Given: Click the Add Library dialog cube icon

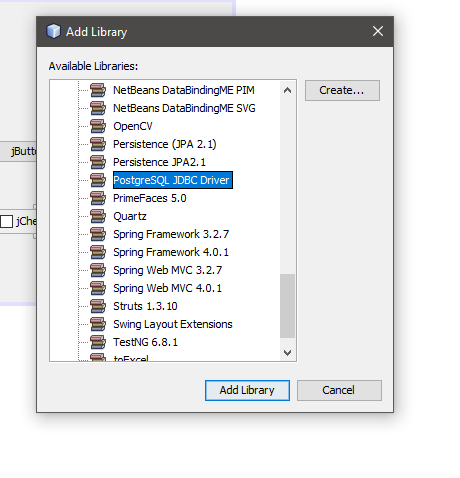Looking at the screenshot, I should pos(53,31).
